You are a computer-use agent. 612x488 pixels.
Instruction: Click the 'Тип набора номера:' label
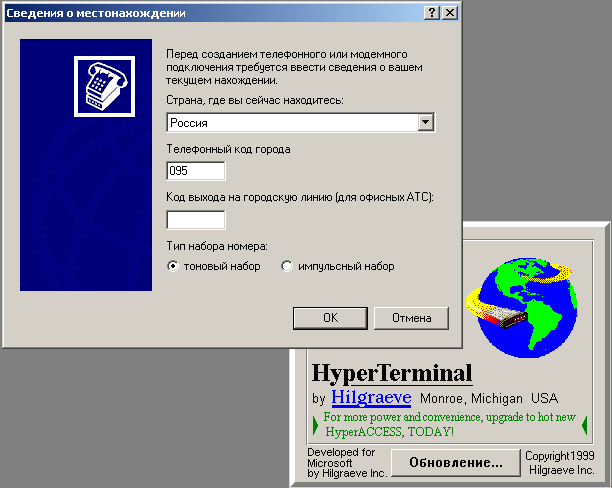[217, 246]
